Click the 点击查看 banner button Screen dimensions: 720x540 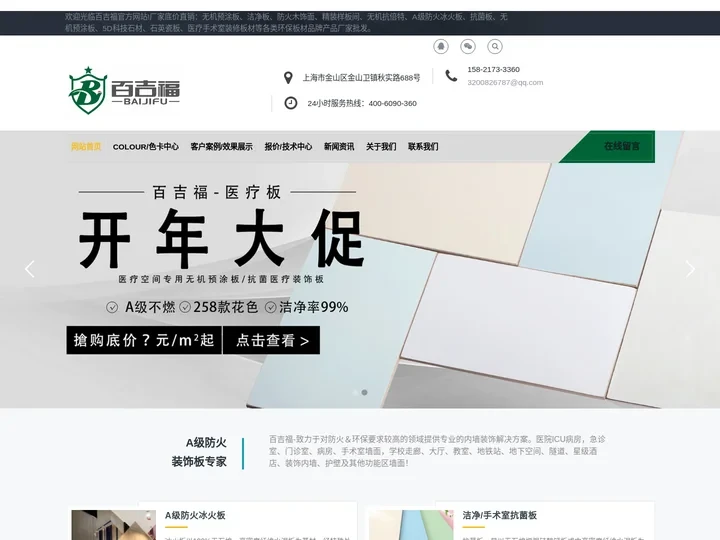271,340
